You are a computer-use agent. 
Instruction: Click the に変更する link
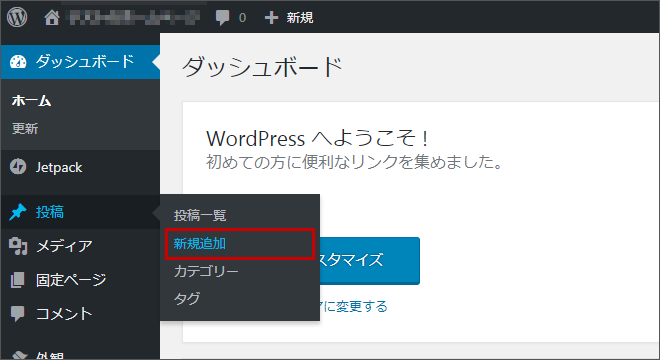(355, 306)
